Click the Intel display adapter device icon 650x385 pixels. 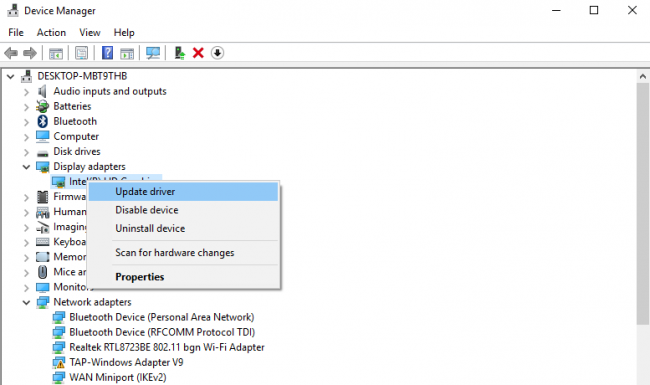[58, 182]
